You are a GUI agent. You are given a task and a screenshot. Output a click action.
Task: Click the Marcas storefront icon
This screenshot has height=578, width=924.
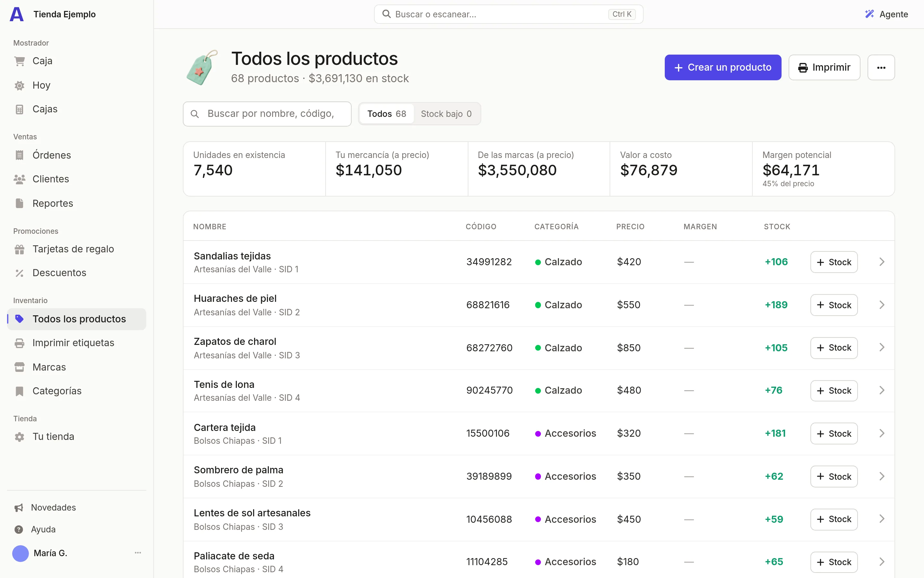20,367
